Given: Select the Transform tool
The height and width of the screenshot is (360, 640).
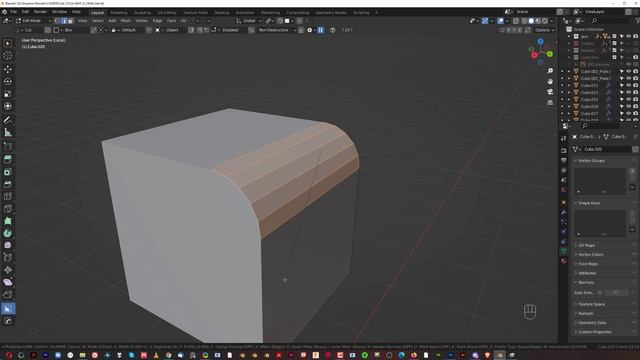Looking at the screenshot, I should [x=8, y=106].
